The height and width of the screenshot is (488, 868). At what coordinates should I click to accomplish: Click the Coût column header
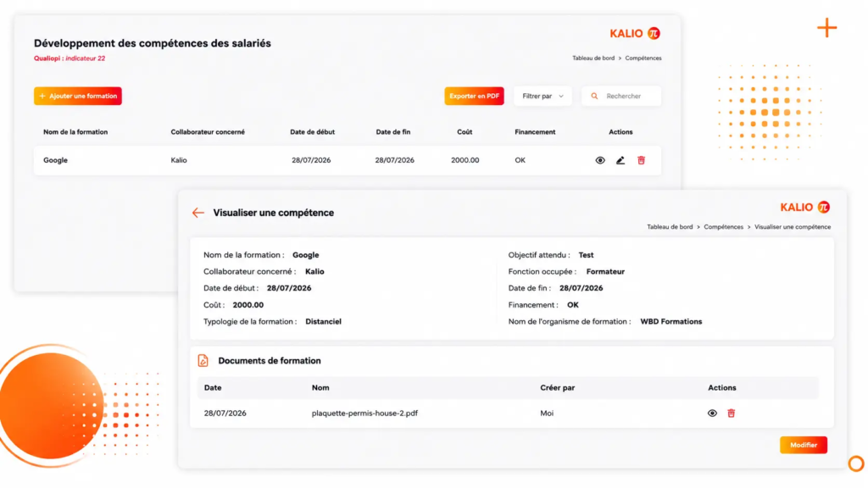click(x=465, y=132)
